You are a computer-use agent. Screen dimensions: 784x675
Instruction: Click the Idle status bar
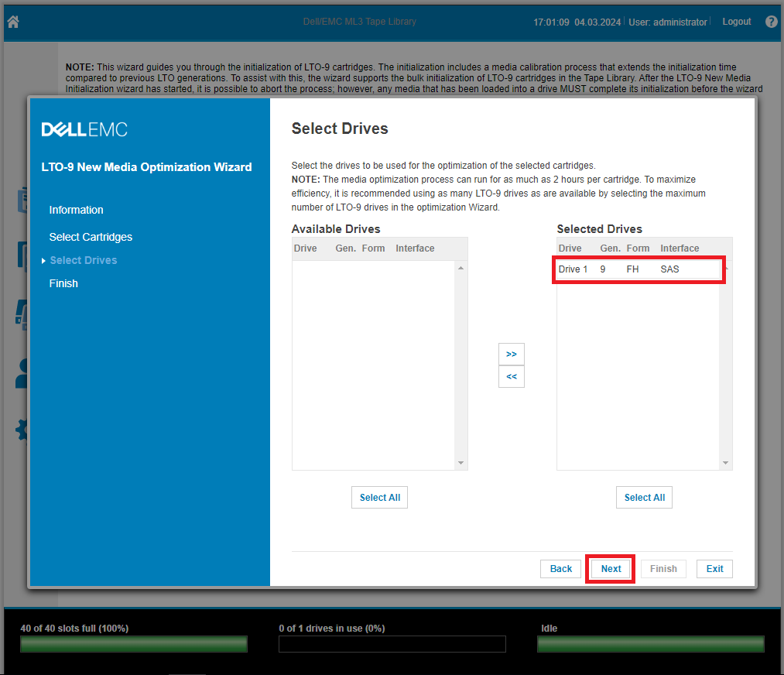tap(651, 644)
